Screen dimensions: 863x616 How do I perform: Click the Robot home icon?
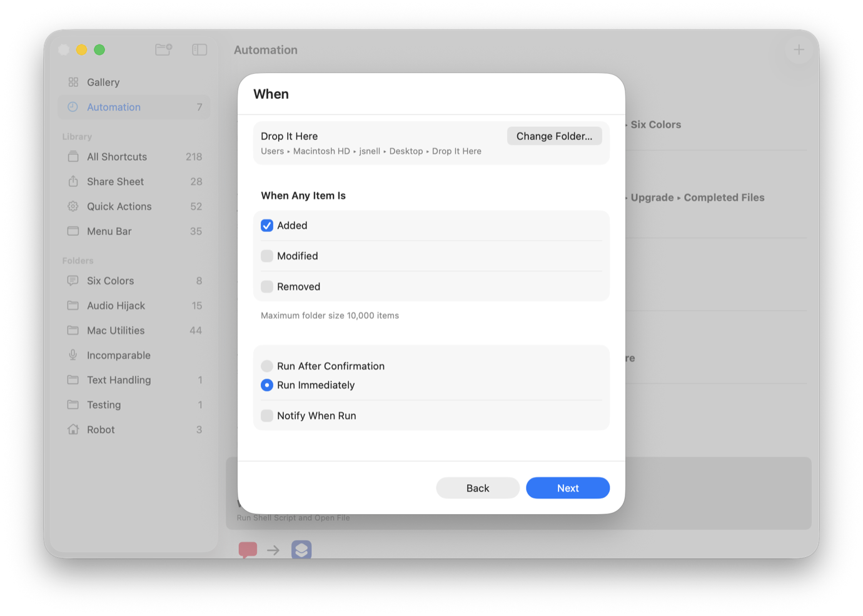(73, 430)
